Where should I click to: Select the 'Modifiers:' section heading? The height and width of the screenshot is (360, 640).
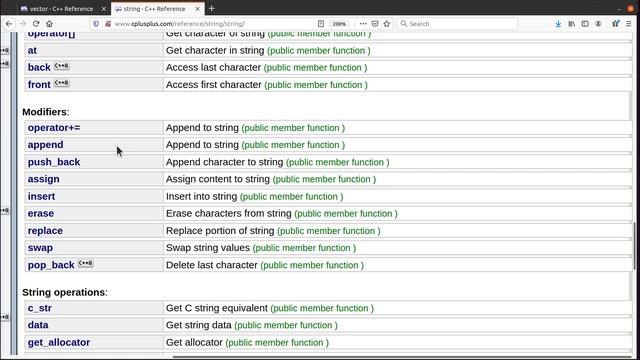point(46,112)
